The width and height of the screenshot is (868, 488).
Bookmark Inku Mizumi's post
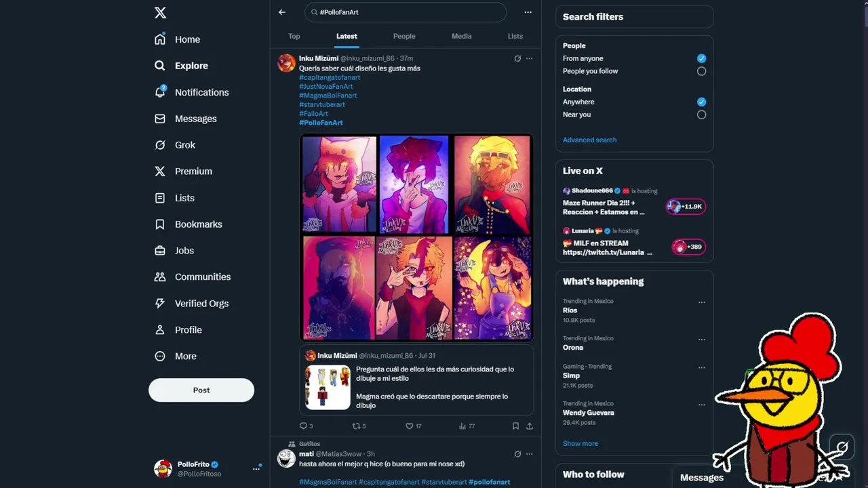pyautogui.click(x=515, y=426)
